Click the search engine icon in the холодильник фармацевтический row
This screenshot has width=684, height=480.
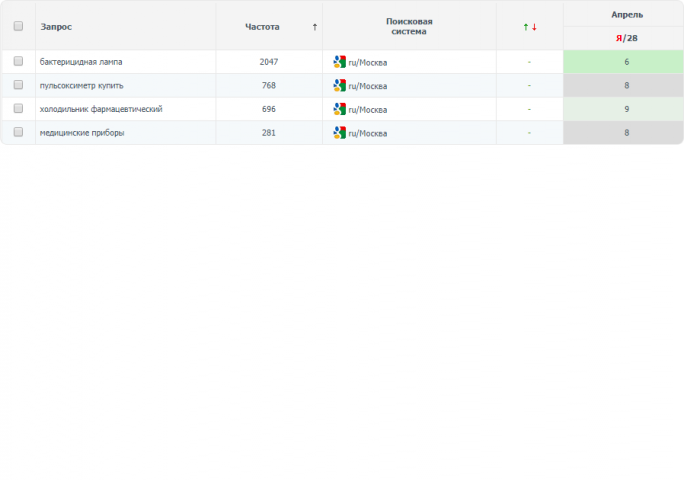(x=339, y=109)
